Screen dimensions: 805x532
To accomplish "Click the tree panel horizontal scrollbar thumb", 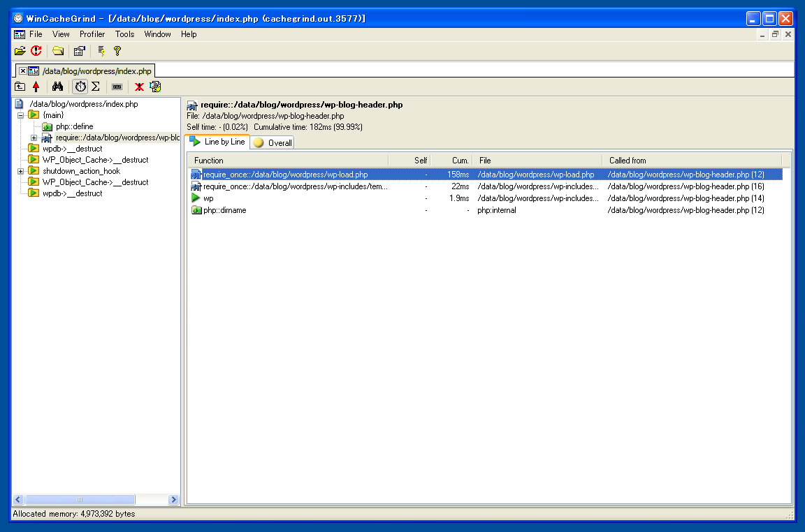I will [x=80, y=500].
